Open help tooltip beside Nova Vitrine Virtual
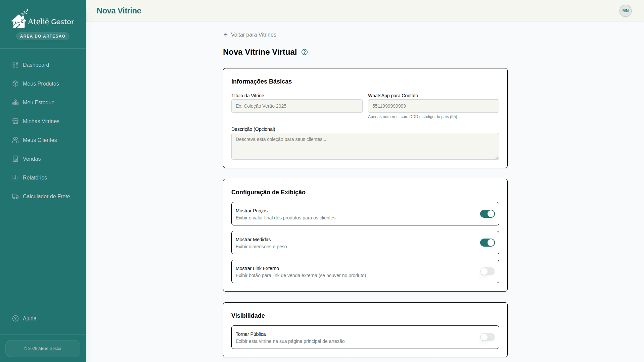The width and height of the screenshot is (644, 362). pyautogui.click(x=304, y=52)
